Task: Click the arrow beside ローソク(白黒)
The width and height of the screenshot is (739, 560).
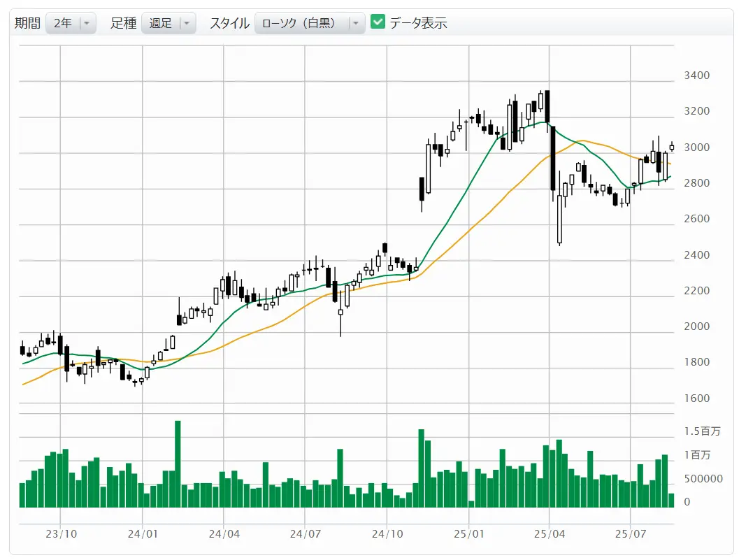Action: [x=356, y=23]
